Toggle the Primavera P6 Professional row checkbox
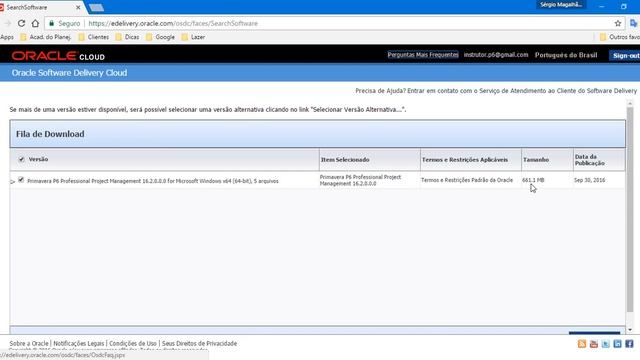Viewport: 640px width, 360px height. (x=21, y=180)
